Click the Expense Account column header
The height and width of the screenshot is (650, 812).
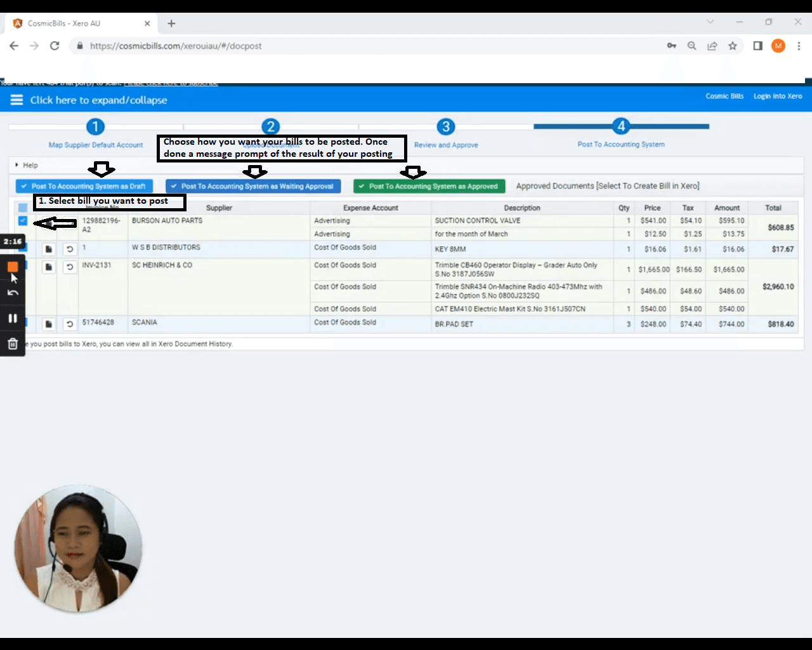tap(370, 208)
